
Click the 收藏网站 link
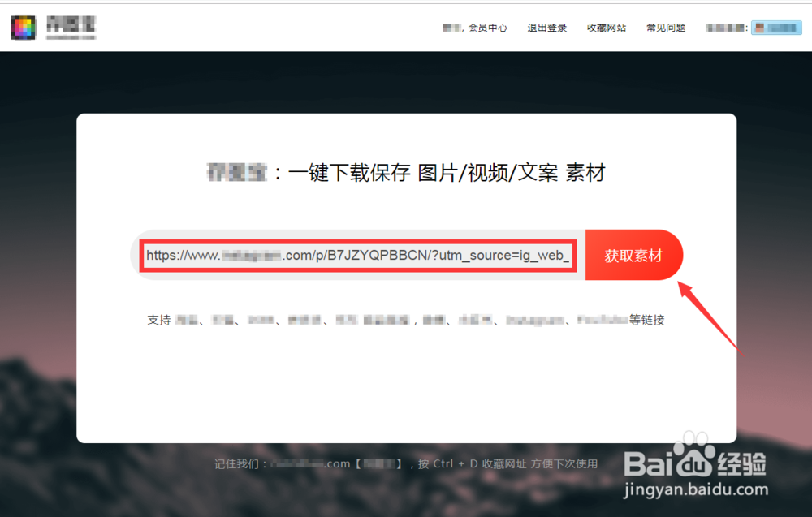point(606,27)
